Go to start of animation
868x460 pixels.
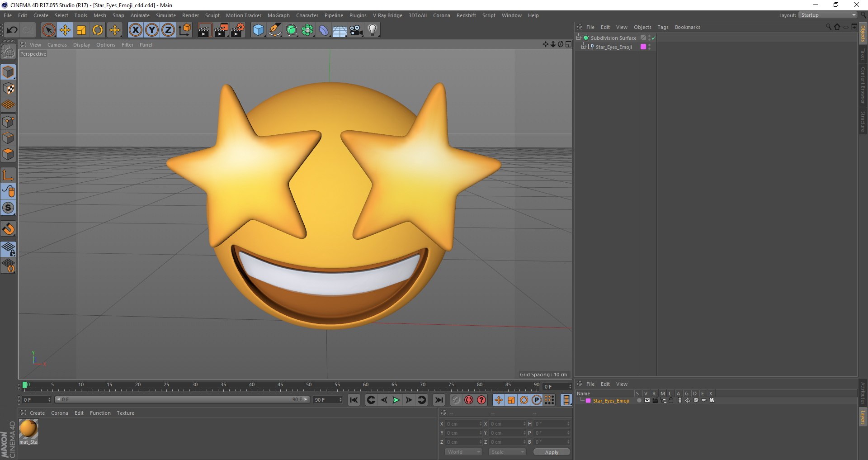pos(354,400)
